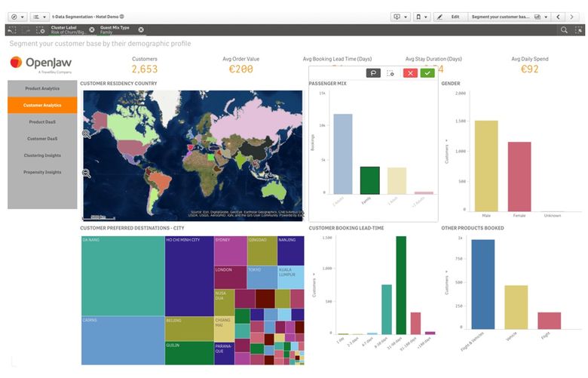The image size is (588, 378).
Task: Confirm the Passenger Mix selection
Action: [427, 73]
